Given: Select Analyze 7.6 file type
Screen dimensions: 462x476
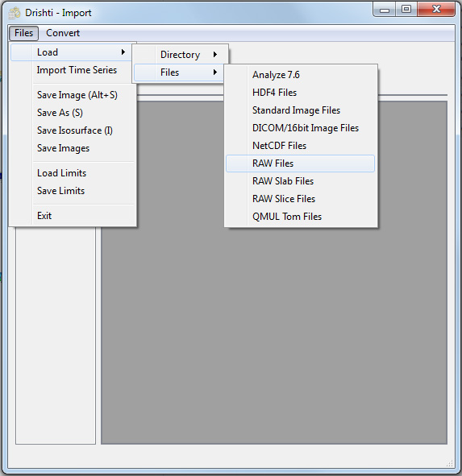Looking at the screenshot, I should click(x=276, y=75).
